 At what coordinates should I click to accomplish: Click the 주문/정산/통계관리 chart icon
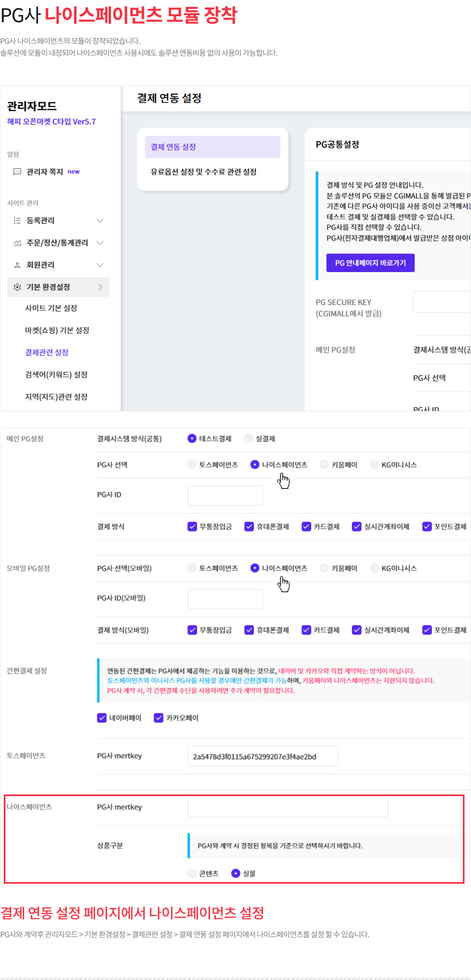click(x=17, y=243)
